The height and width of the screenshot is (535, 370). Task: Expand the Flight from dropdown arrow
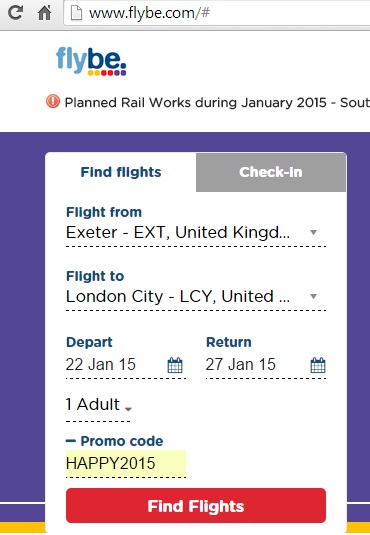pos(313,233)
